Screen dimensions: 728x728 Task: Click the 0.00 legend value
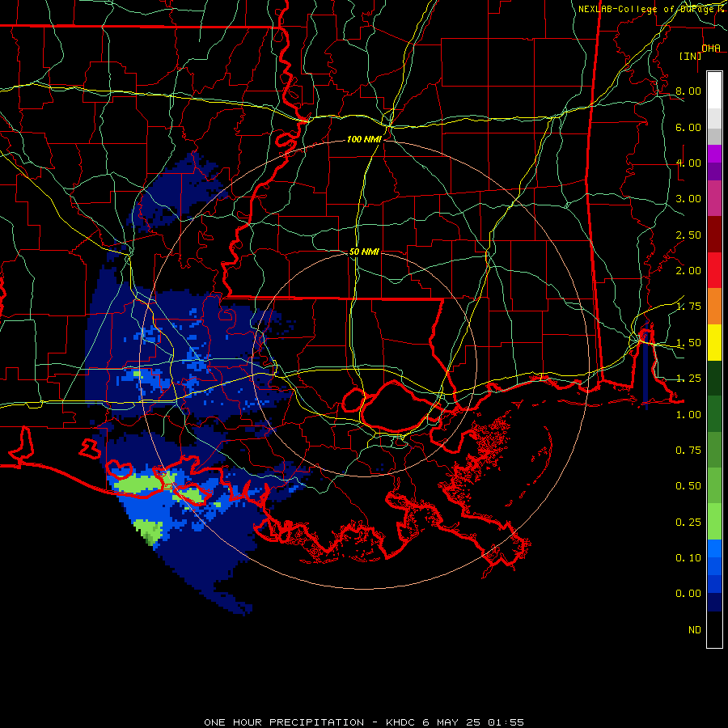click(x=688, y=594)
